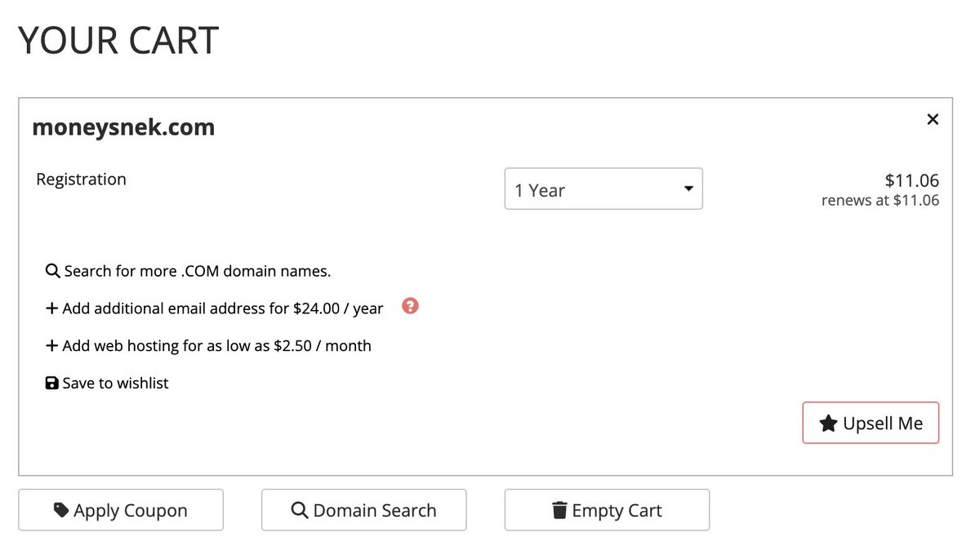Click the renews at $11.06 text

click(880, 201)
